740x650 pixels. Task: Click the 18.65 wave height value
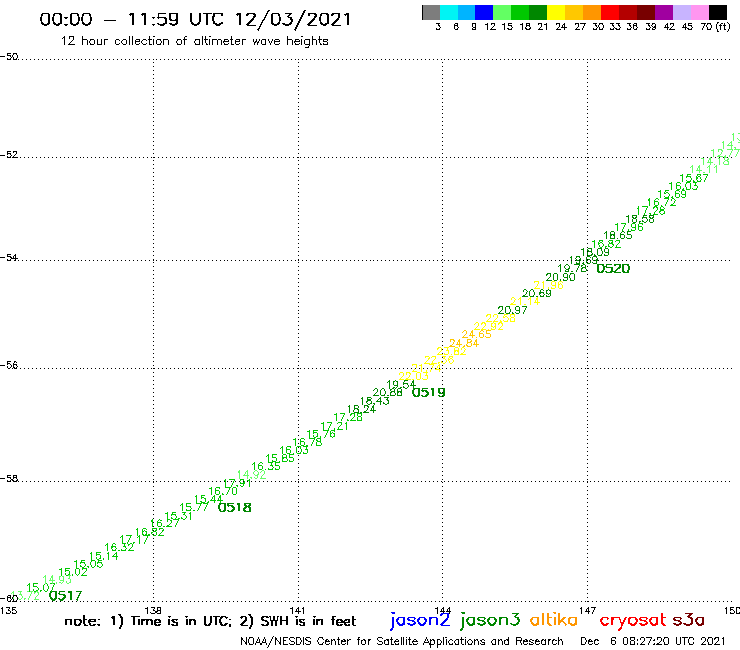618,235
